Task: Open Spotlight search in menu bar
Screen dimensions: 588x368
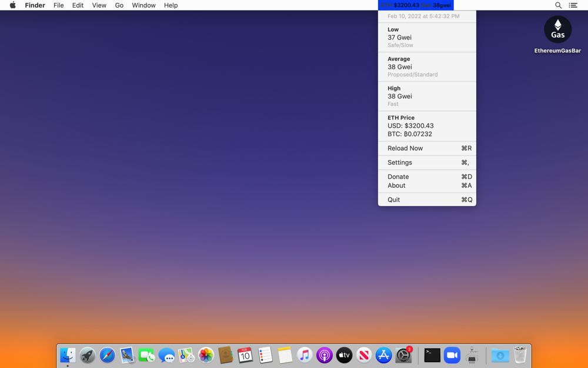Action: 558,5
